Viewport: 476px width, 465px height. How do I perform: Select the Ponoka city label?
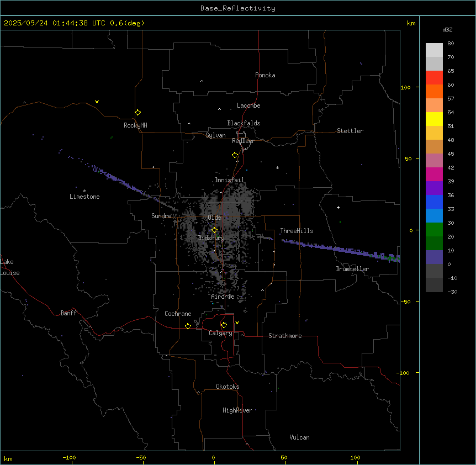[x=265, y=75]
